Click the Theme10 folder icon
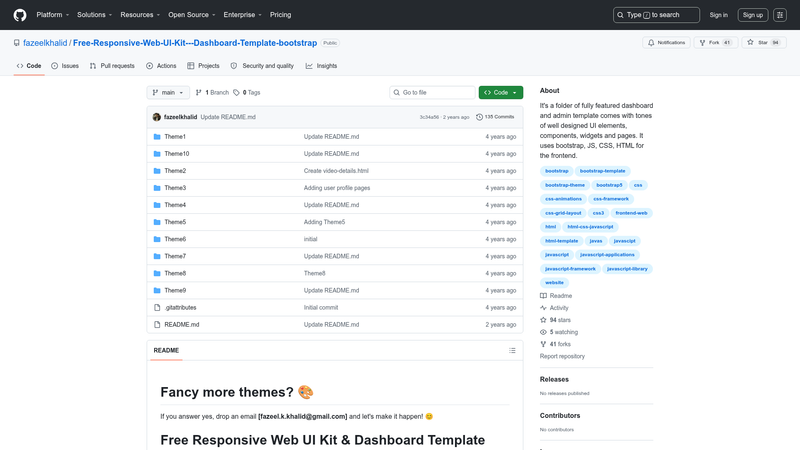Image resolution: width=800 pixels, height=450 pixels. pyautogui.click(x=157, y=154)
